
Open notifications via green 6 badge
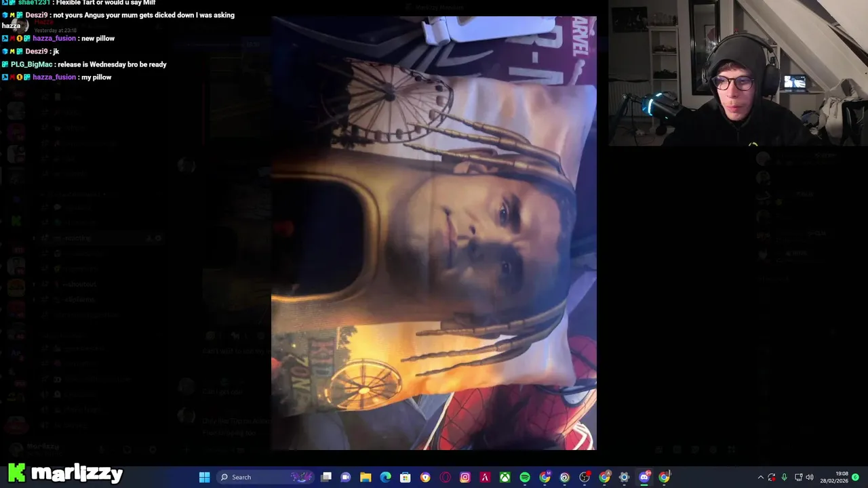coord(856,477)
